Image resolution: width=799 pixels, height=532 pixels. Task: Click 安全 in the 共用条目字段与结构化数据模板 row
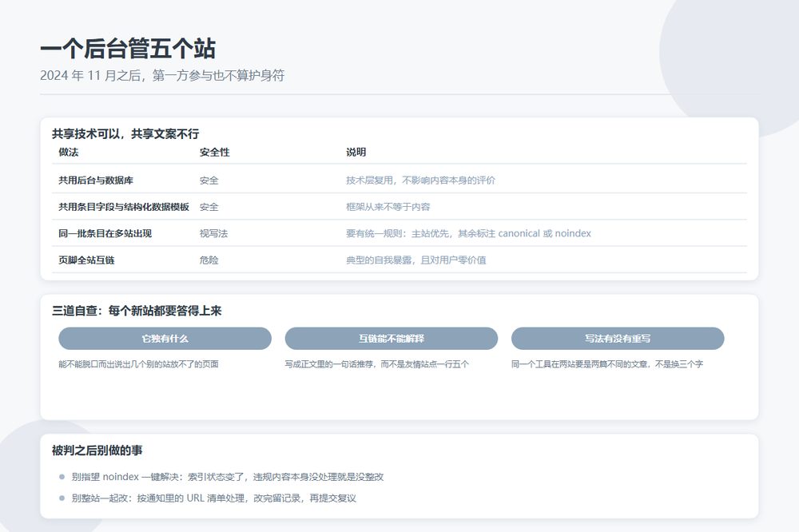pyautogui.click(x=209, y=206)
